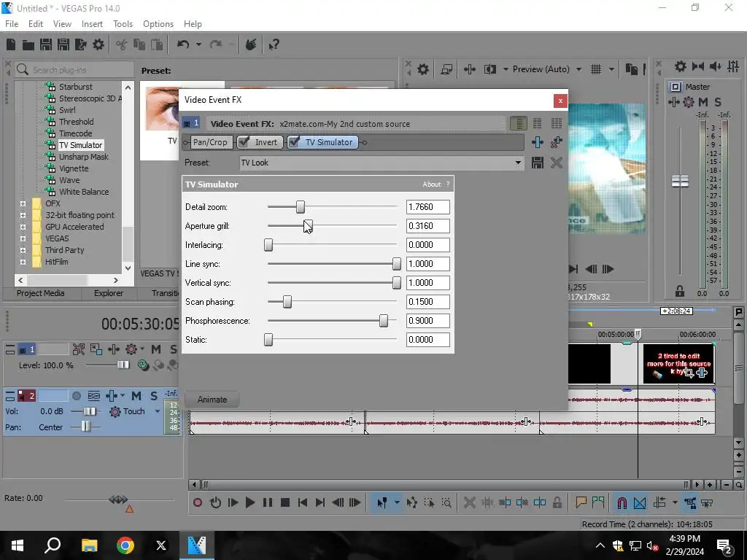This screenshot has height=560, width=747.
Task: Click the Mixer properties gear icon
Action: tap(681, 66)
